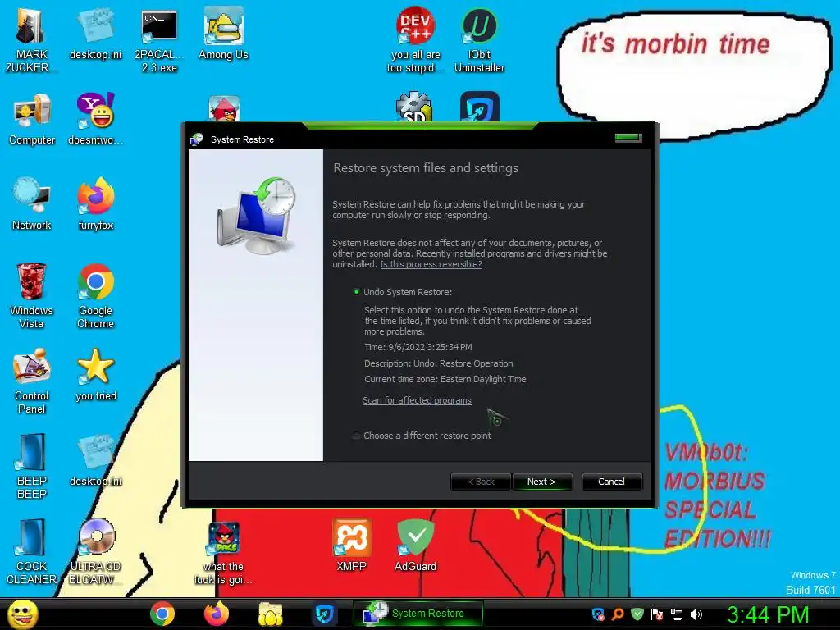Open the Computer desktop icon
This screenshot has width=840, height=630.
pos(32,120)
